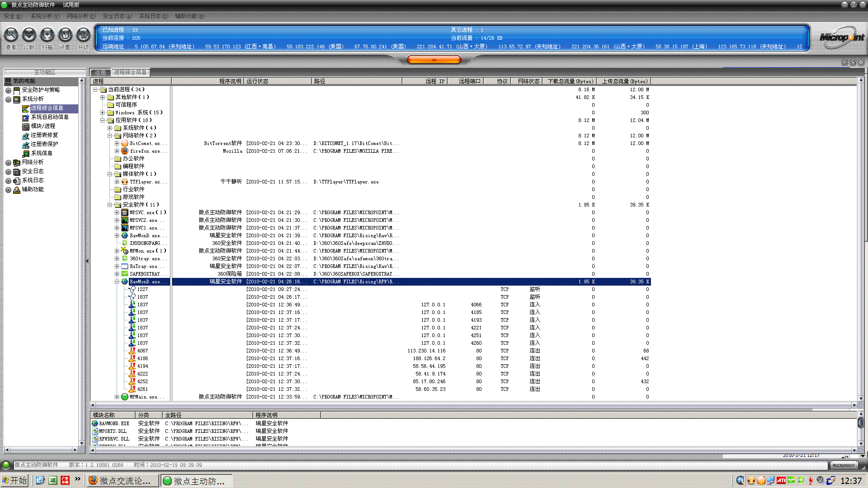Click the 开始 Start button
Image resolution: width=868 pixels, height=488 pixels.
(x=14, y=480)
